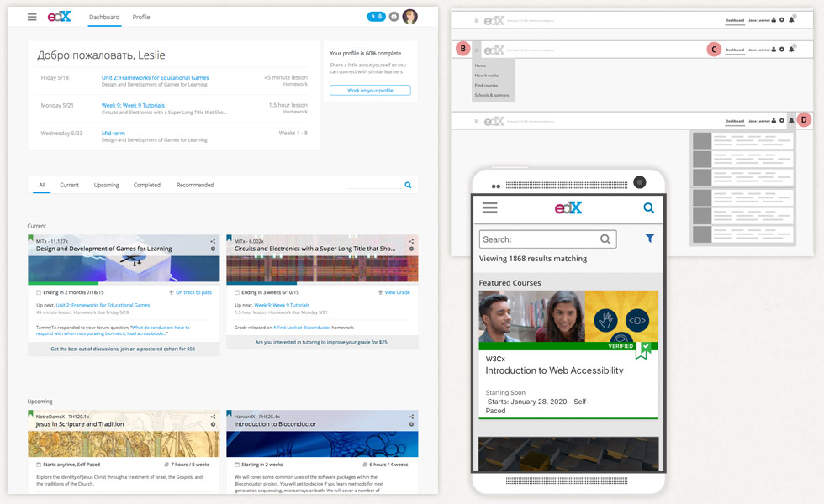This screenshot has height=504, width=824.
Task: Click the hamburger icon beside marker B in the wireframe
Action: [x=477, y=50]
